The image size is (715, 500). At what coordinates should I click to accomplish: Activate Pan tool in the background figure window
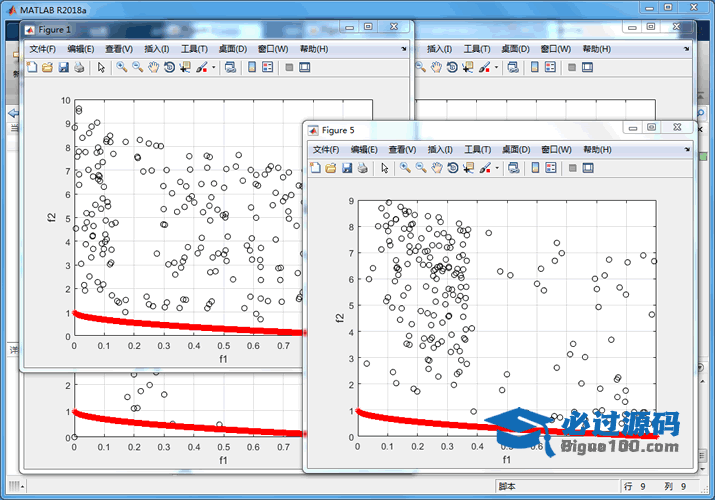(x=436, y=67)
